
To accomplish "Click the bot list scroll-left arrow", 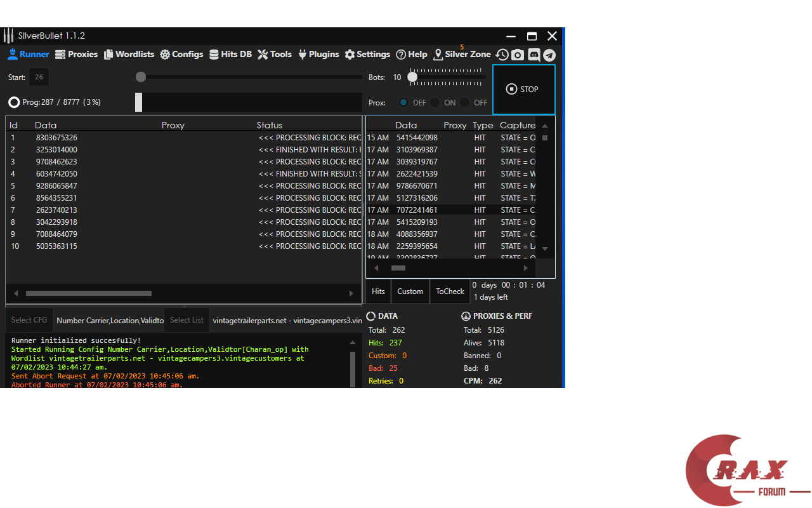I will pyautogui.click(x=16, y=293).
